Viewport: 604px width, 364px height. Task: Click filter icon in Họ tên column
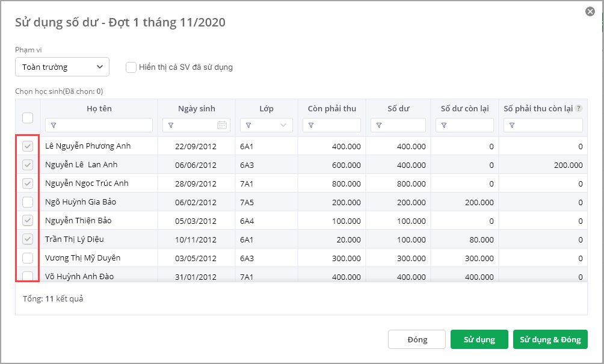(x=54, y=125)
